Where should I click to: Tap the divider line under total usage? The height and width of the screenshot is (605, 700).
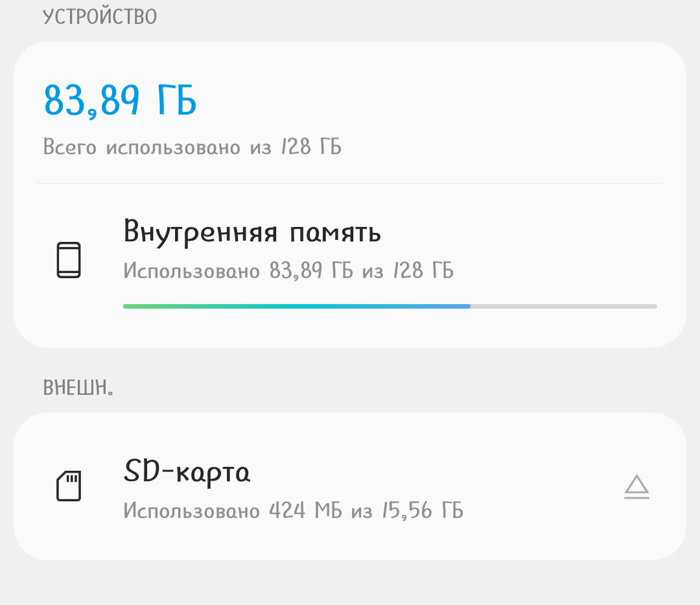[350, 184]
